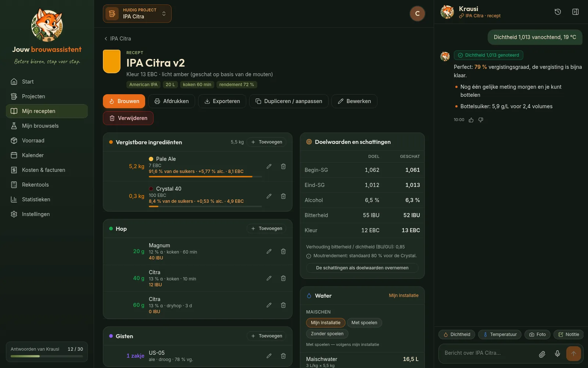The image size is (588, 368).
Task: Open Rekentools in sidebar
Action: pyautogui.click(x=47, y=185)
